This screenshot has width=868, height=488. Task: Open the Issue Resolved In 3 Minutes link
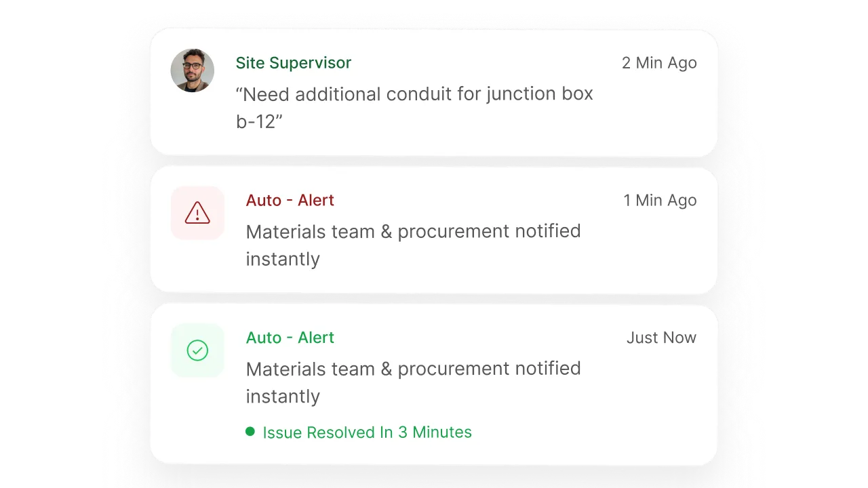click(x=367, y=432)
